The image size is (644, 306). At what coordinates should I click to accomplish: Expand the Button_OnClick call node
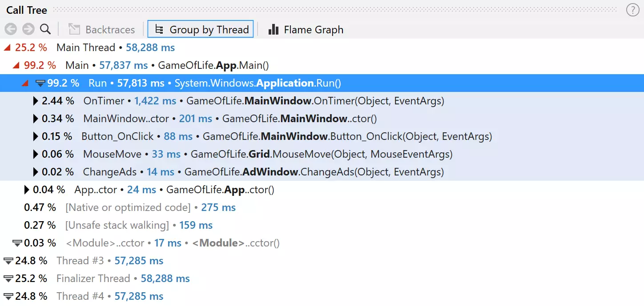(x=36, y=136)
